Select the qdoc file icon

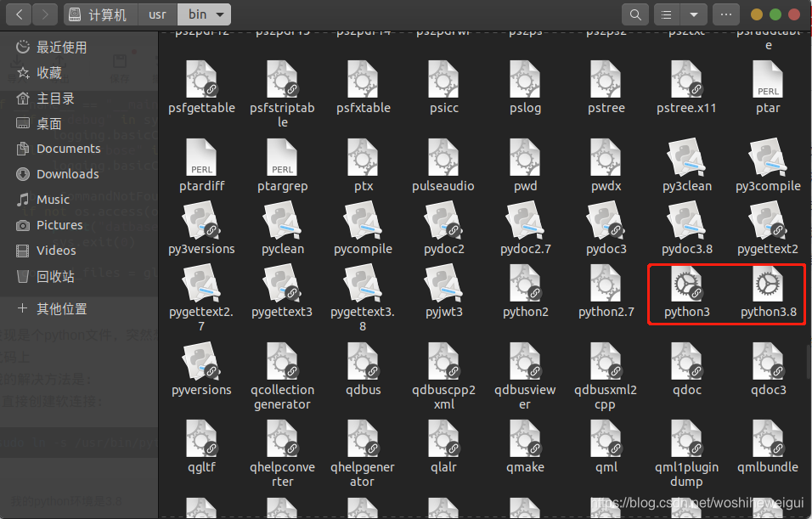pos(686,361)
